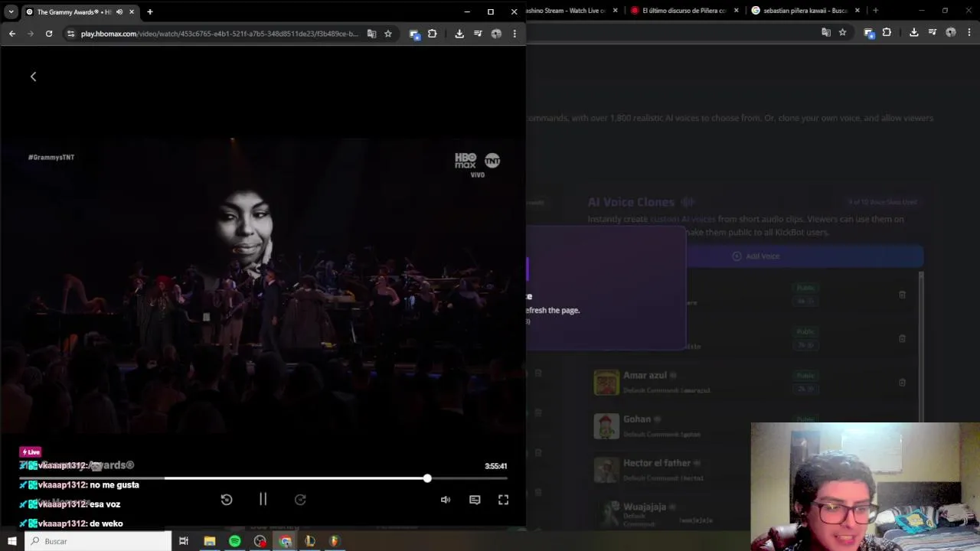Toggle Public badge on Amar azul
This screenshot has width=980, height=551.
click(x=805, y=376)
